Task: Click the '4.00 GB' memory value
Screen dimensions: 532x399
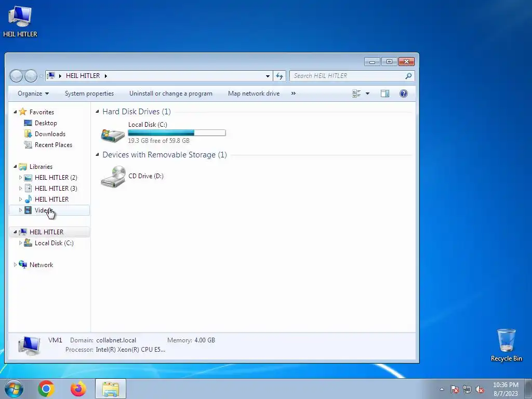Action: tap(205, 340)
